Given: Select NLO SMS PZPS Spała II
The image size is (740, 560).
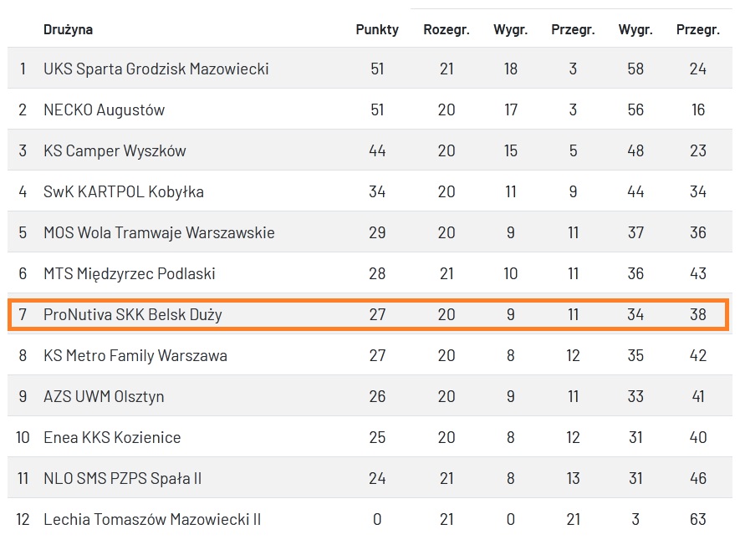Looking at the screenshot, I should (x=122, y=478).
